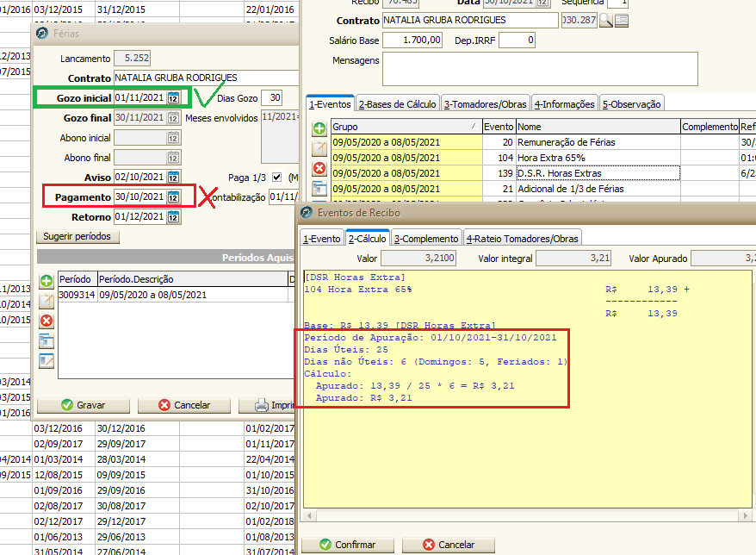
Task: Focus the Retorno date field
Action: (141, 217)
